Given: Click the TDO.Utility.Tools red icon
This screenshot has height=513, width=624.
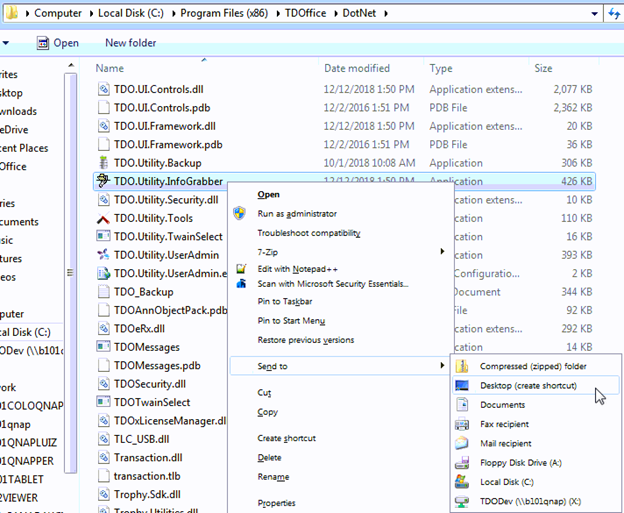Looking at the screenshot, I should [103, 218].
